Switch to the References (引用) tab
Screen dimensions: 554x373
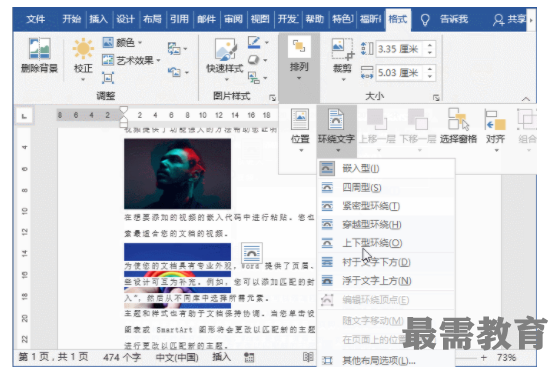179,19
